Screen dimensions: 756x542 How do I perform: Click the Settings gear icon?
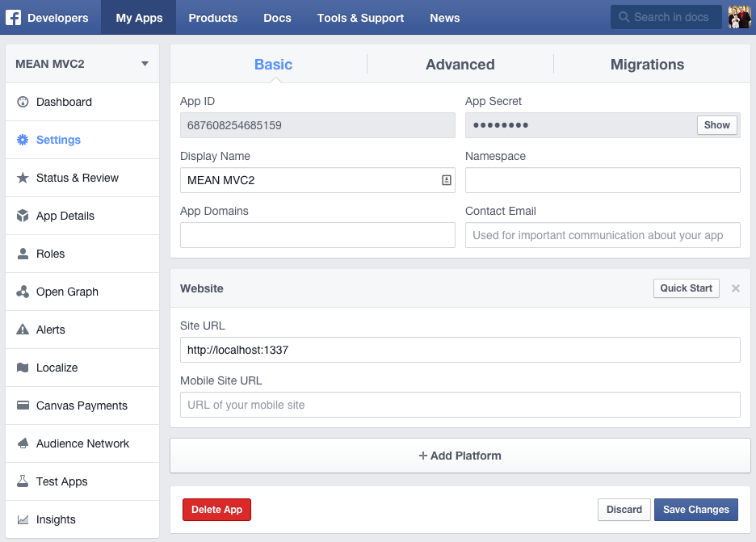click(23, 140)
